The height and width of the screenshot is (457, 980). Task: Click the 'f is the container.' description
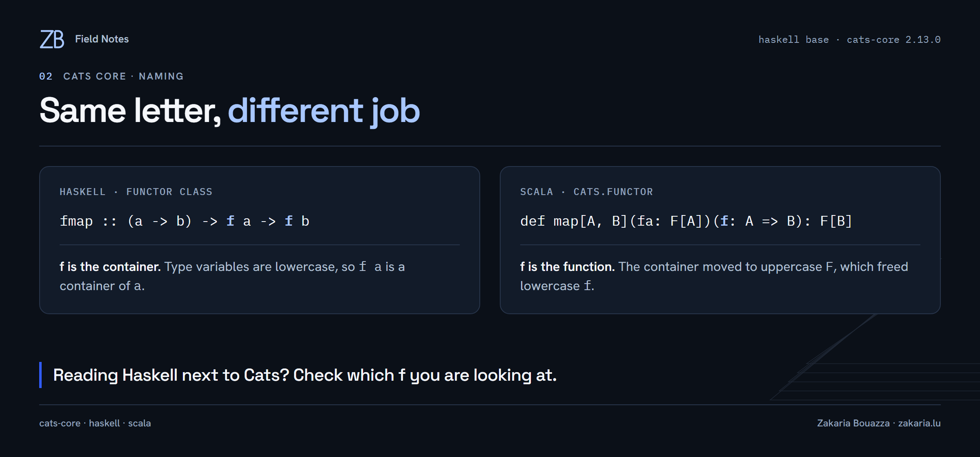tap(232, 276)
